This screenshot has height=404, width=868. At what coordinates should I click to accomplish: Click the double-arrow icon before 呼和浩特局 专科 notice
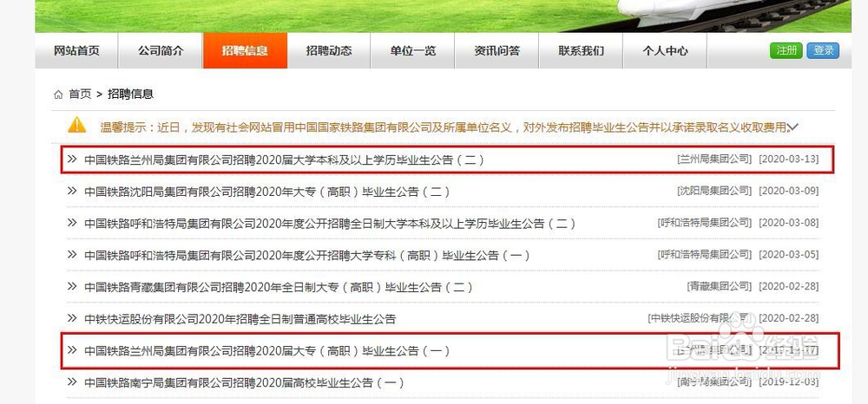pyautogui.click(x=72, y=255)
